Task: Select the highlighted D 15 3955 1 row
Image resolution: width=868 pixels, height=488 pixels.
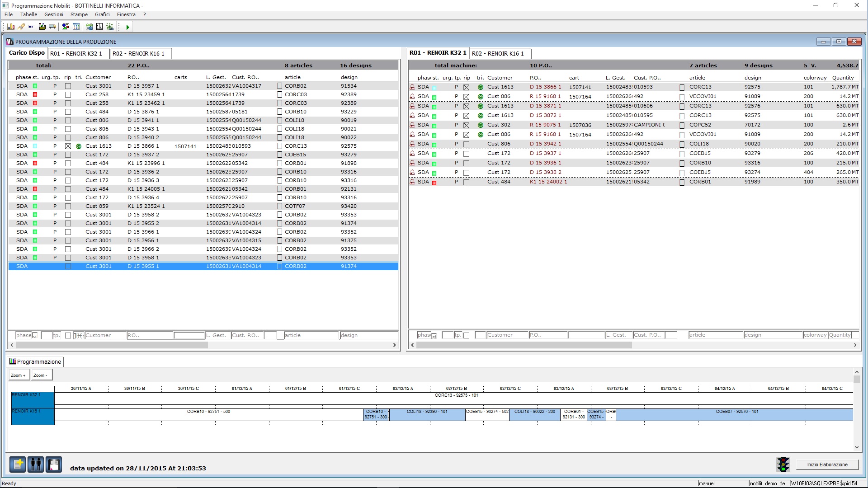Action: click(x=203, y=267)
